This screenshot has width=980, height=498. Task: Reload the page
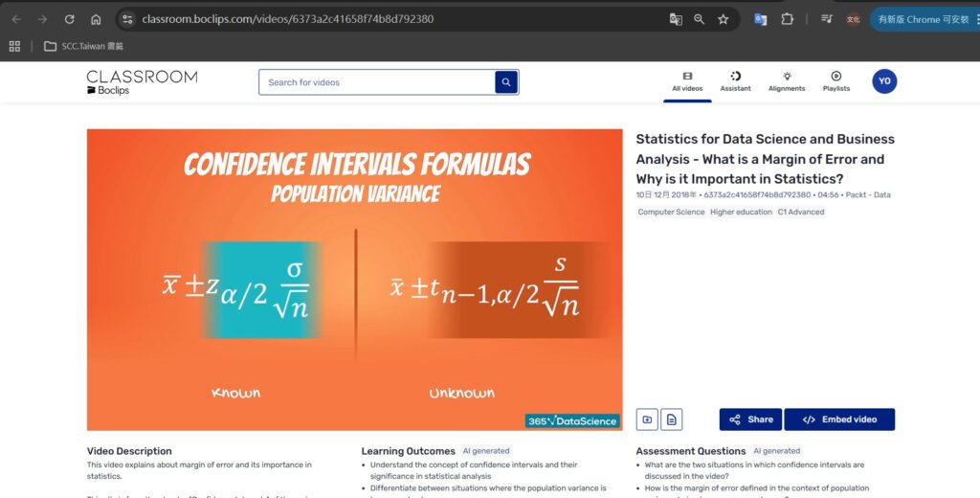(x=69, y=19)
